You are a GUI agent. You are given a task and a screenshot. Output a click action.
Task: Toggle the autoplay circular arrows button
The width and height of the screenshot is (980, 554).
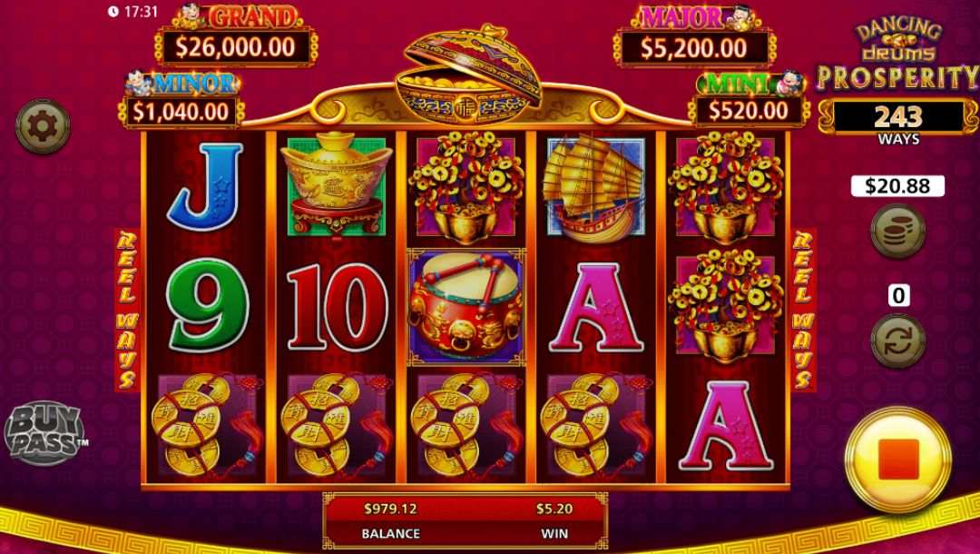898,341
